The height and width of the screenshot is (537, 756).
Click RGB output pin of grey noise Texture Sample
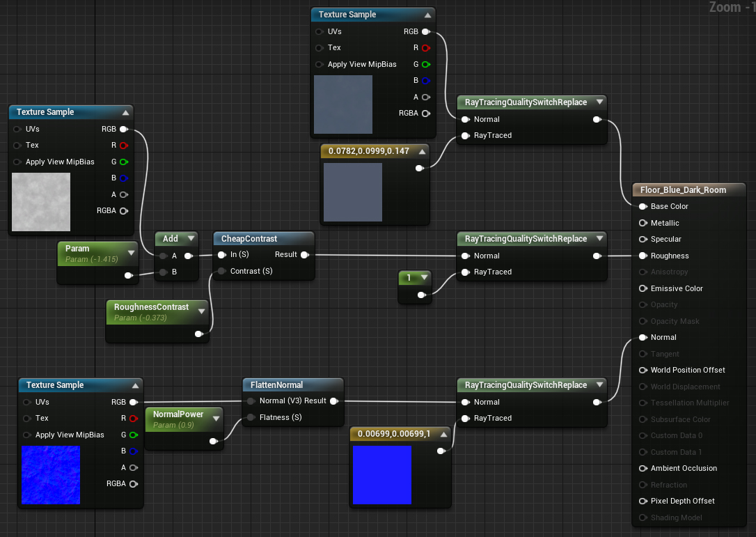124,130
